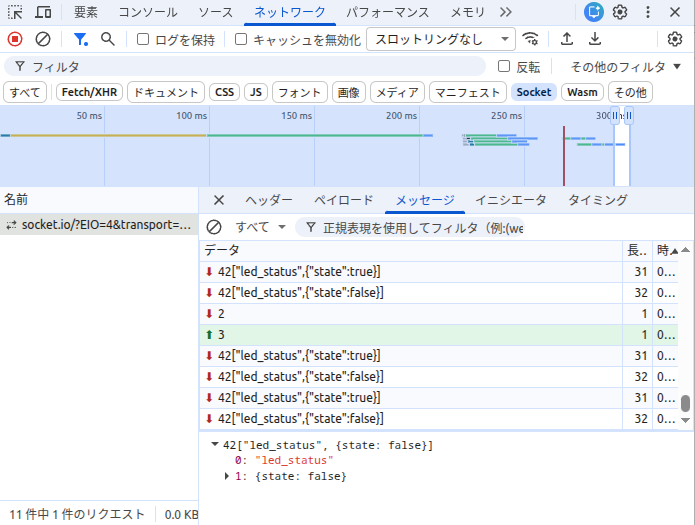Viewport: 695px width, 525px height.
Task: Filter requests by Fetch/XHR
Action: click(x=89, y=92)
